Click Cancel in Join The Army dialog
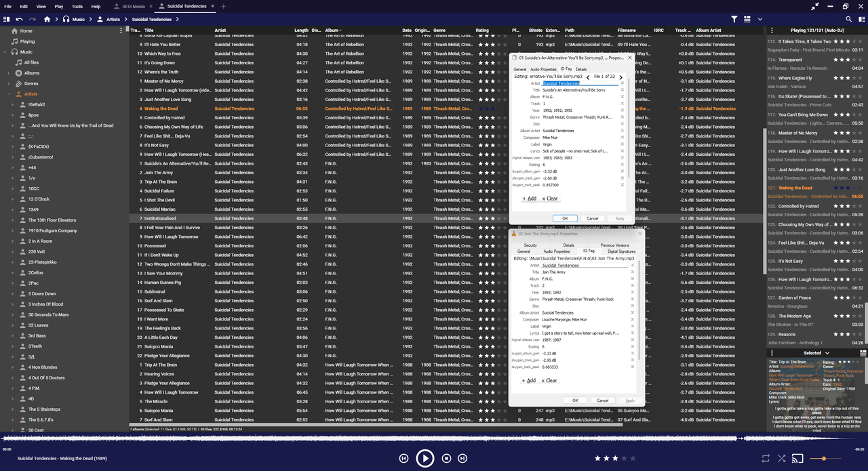868x471 pixels. tap(603, 400)
